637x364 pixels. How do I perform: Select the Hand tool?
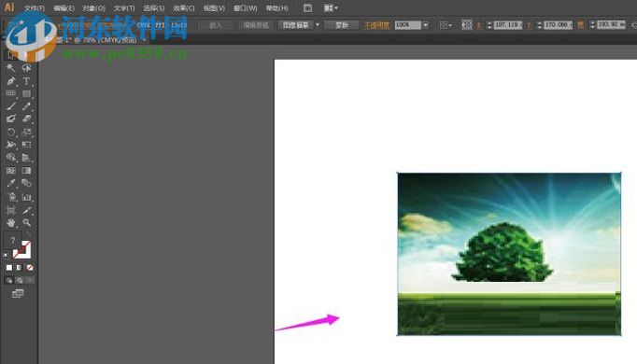tap(11, 222)
